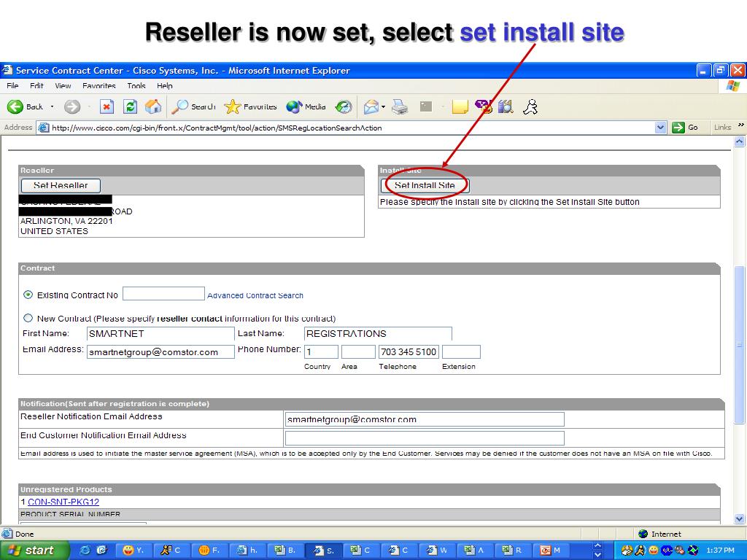This screenshot has height=560, width=747.
Task: Open the File menu
Action: (13, 86)
